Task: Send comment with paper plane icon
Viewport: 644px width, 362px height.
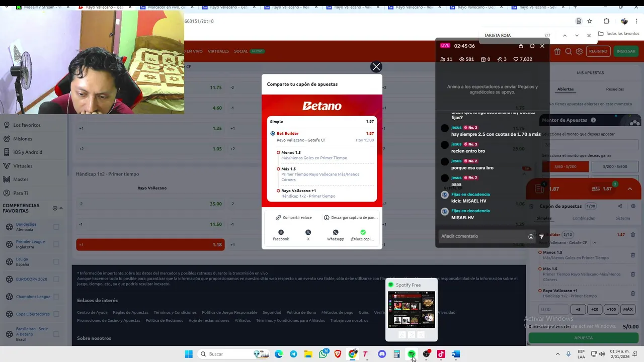Action: click(541, 236)
